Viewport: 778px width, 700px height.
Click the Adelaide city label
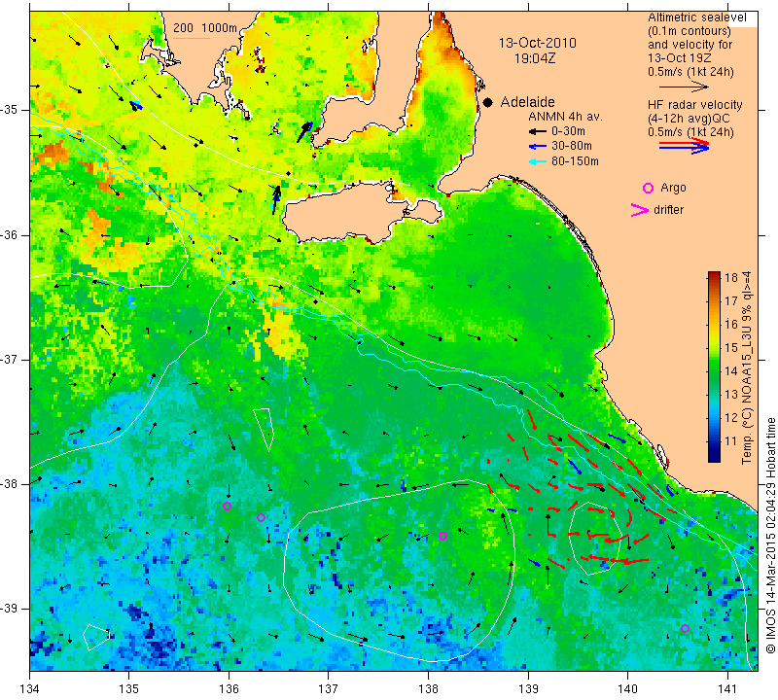(x=527, y=102)
